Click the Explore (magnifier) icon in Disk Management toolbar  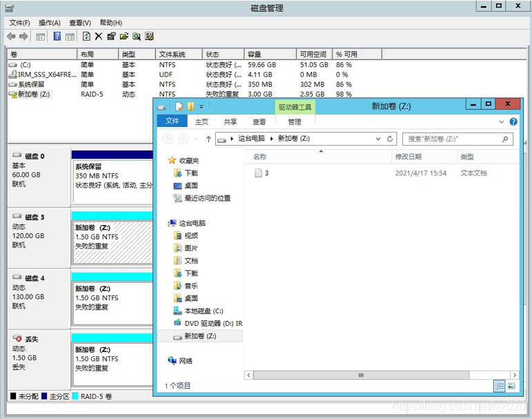[137, 37]
